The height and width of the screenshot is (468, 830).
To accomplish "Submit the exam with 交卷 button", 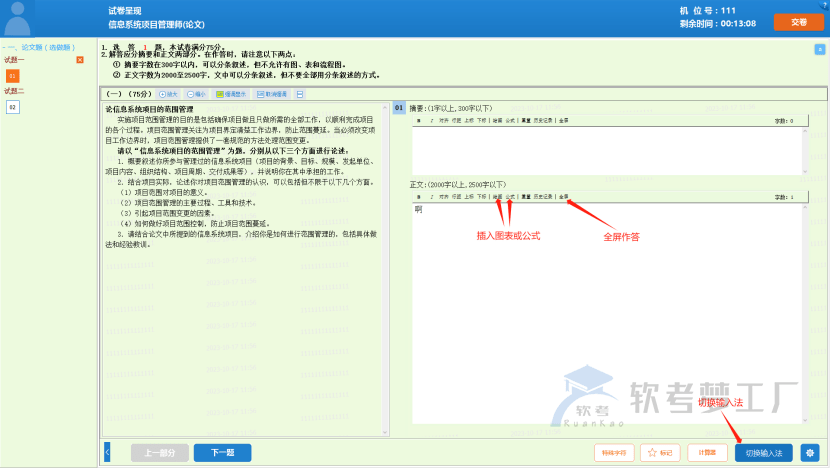I will (x=797, y=21).
